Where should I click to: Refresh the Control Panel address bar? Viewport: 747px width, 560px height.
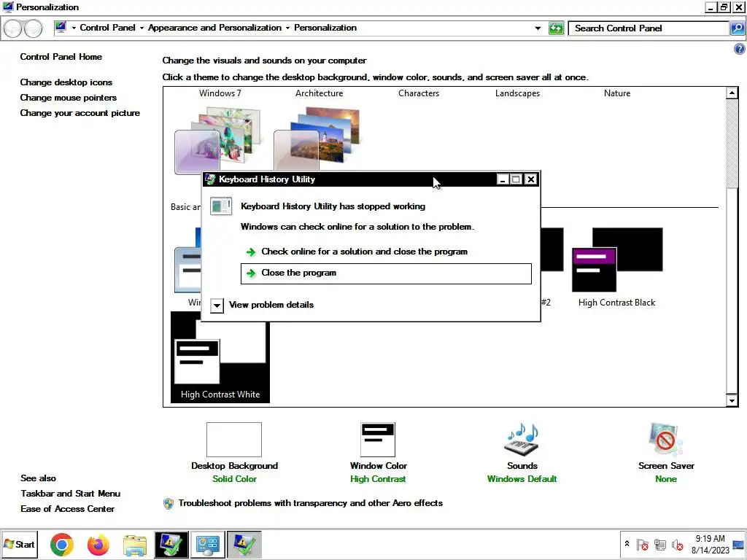555,28
